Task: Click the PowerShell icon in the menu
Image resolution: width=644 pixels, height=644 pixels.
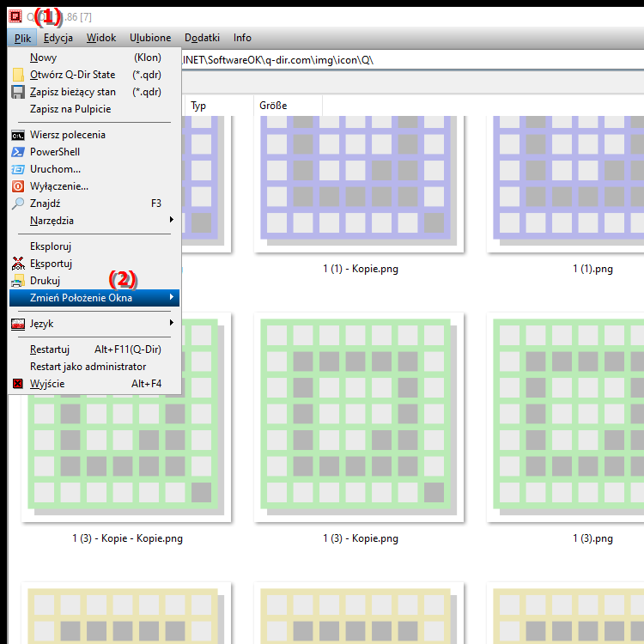Action: point(18,152)
